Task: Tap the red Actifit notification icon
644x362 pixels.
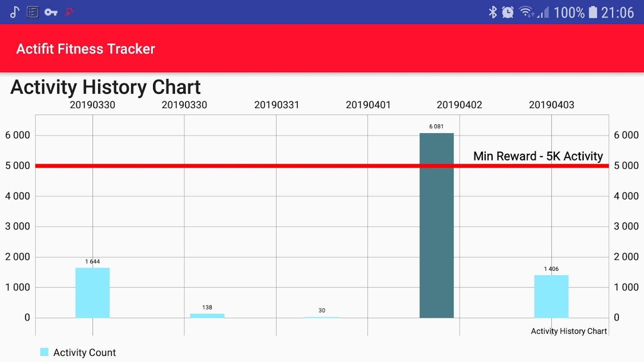Action: click(69, 12)
